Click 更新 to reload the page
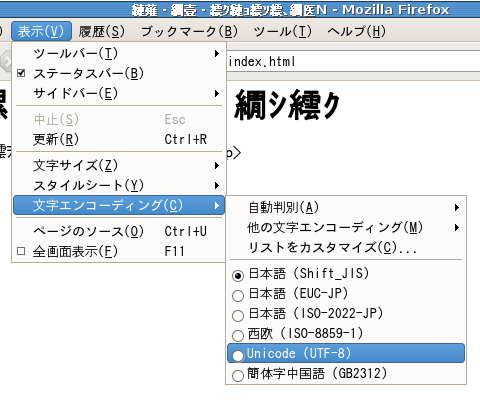480x400 pixels. [118, 139]
